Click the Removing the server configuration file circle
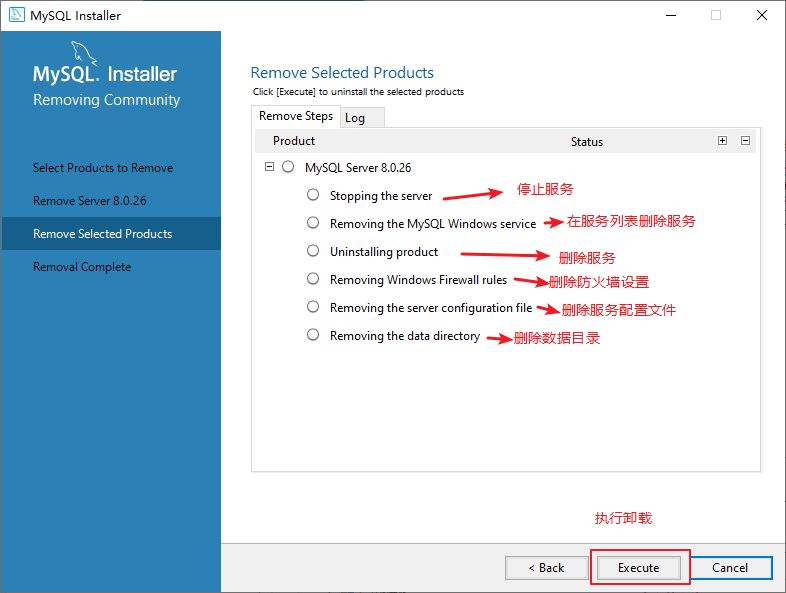786x593 pixels. click(x=313, y=307)
